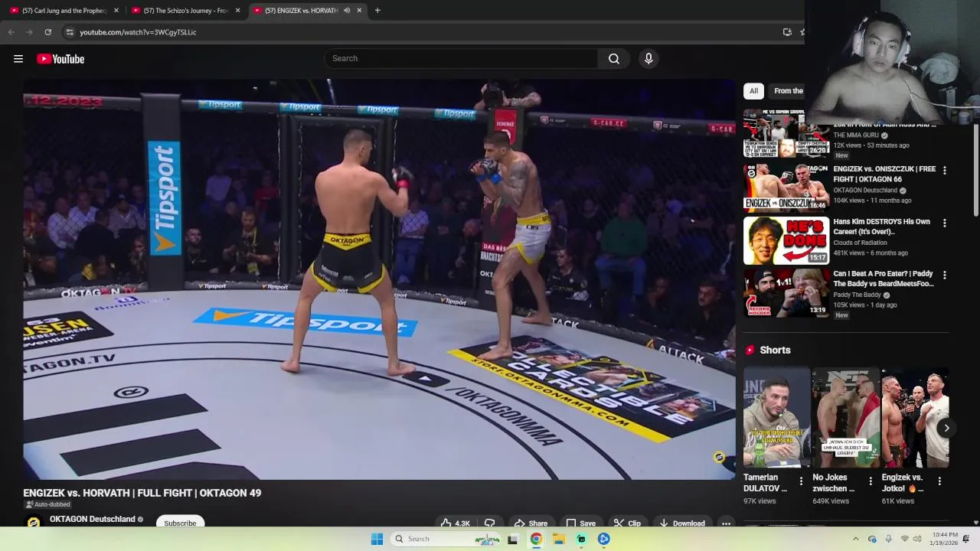Open the OKTAGON Deutschland channel avatar
This screenshot has height=551, width=980.
34,523
